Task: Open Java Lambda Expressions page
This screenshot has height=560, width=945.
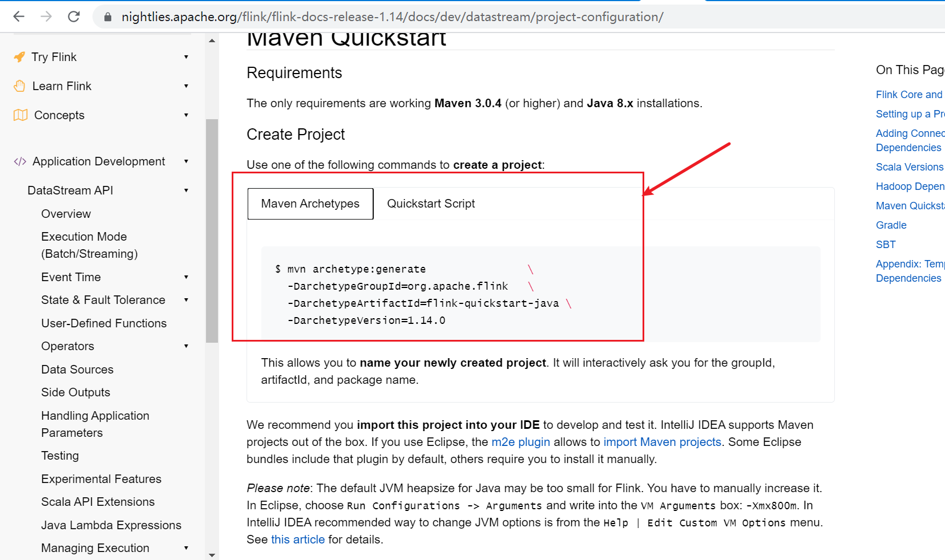Action: 111,525
